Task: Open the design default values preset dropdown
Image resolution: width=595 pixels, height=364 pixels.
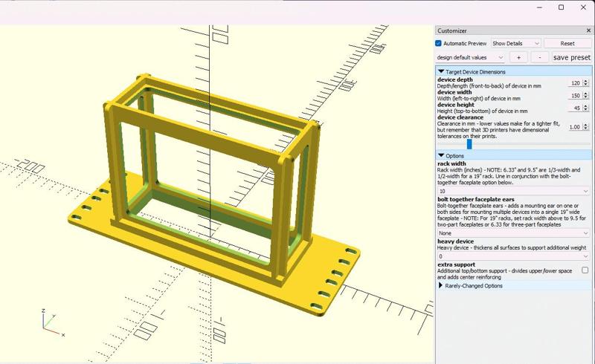Action: coord(471,57)
